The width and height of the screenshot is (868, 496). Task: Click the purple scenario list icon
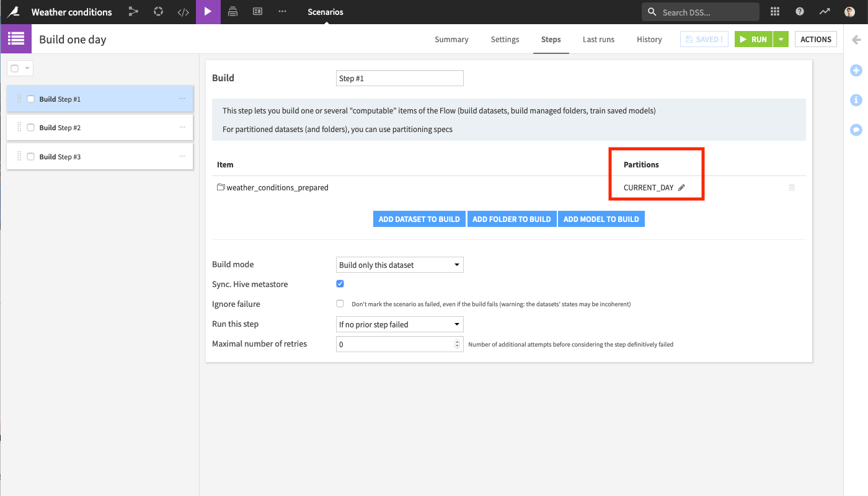[x=16, y=39]
